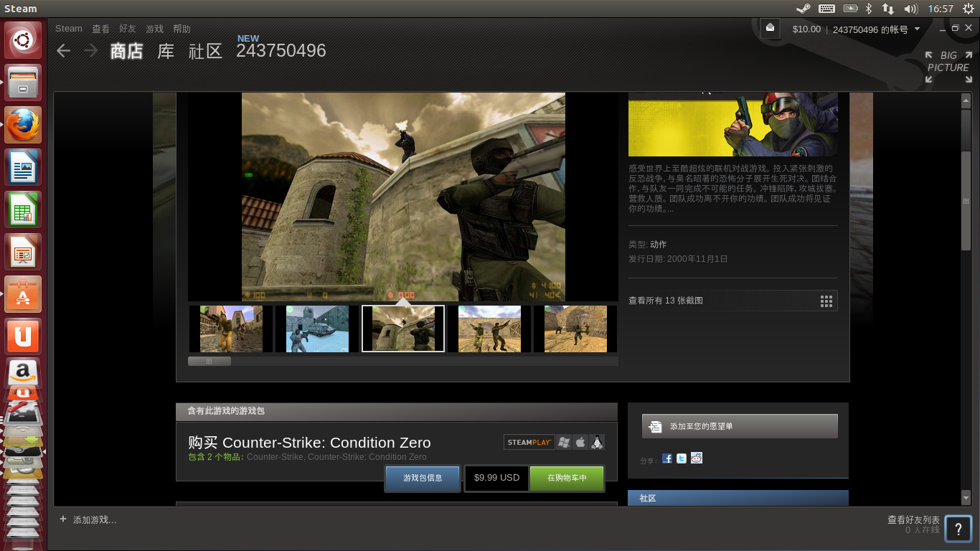Click the Counter-Strike header artwork image
980x551 pixels.
tap(732, 124)
